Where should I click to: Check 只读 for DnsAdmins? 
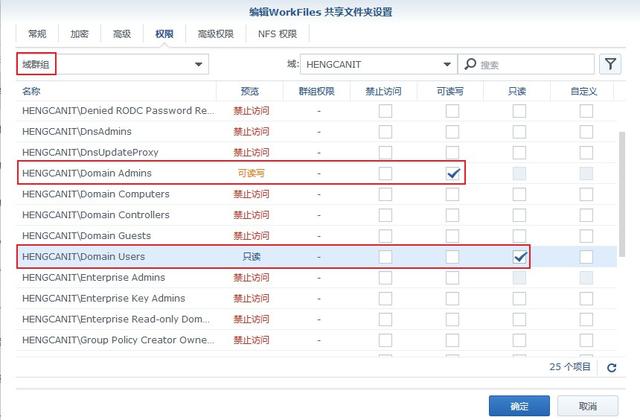click(519, 132)
